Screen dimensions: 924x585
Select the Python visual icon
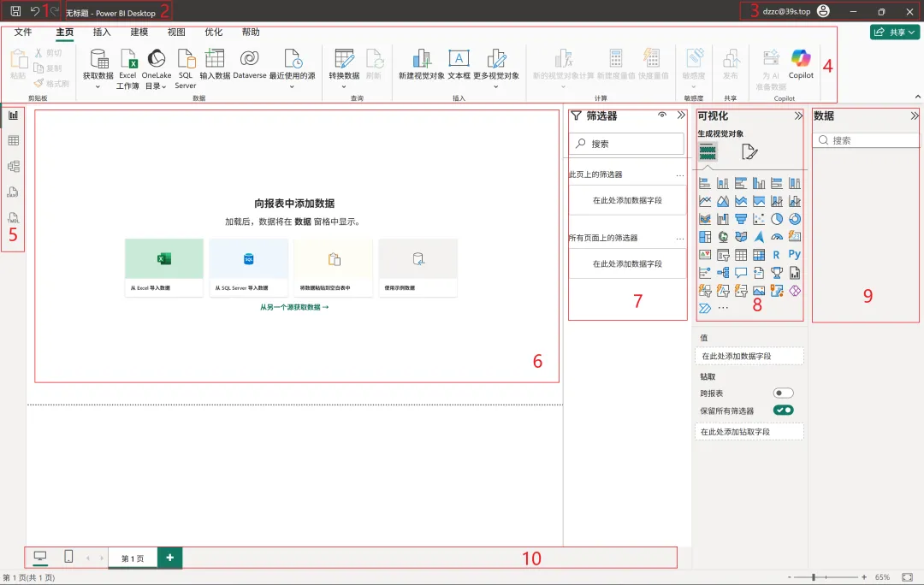tap(795, 255)
